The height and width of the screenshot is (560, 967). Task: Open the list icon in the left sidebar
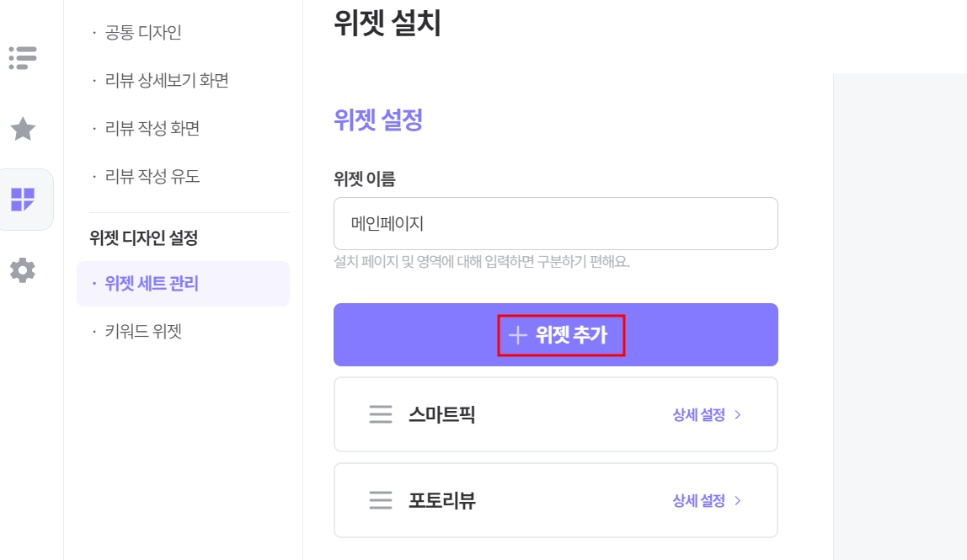tap(23, 58)
